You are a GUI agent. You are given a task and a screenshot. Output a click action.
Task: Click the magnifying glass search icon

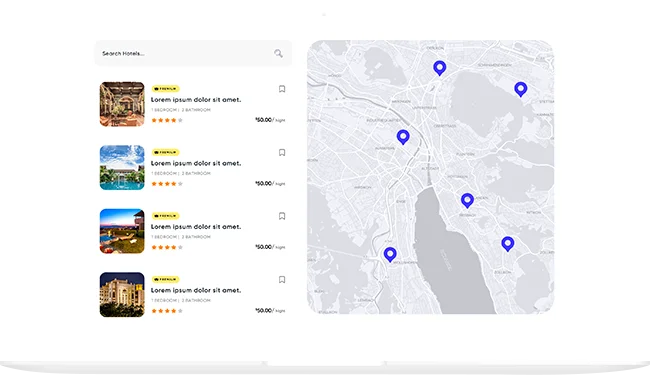click(278, 53)
